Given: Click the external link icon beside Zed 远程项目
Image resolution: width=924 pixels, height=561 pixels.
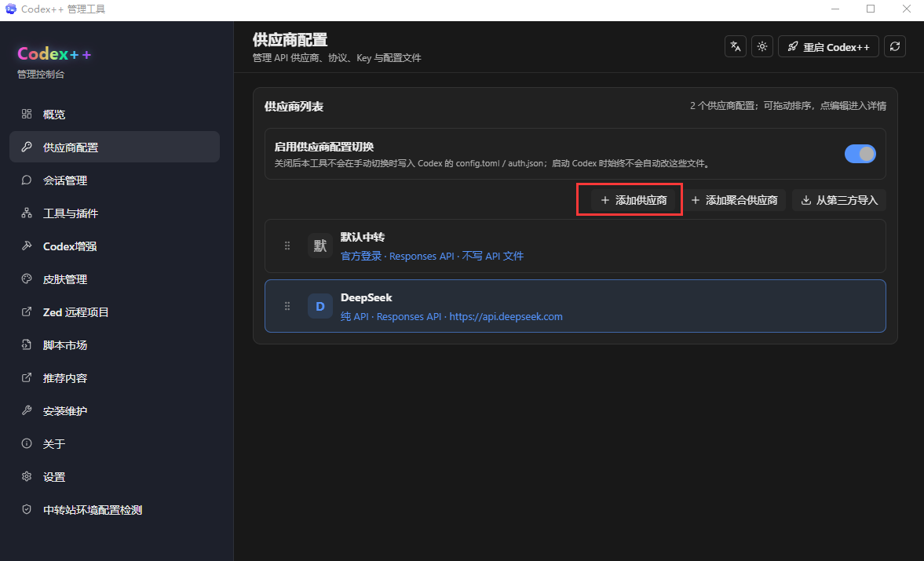Looking at the screenshot, I should pyautogui.click(x=27, y=311).
